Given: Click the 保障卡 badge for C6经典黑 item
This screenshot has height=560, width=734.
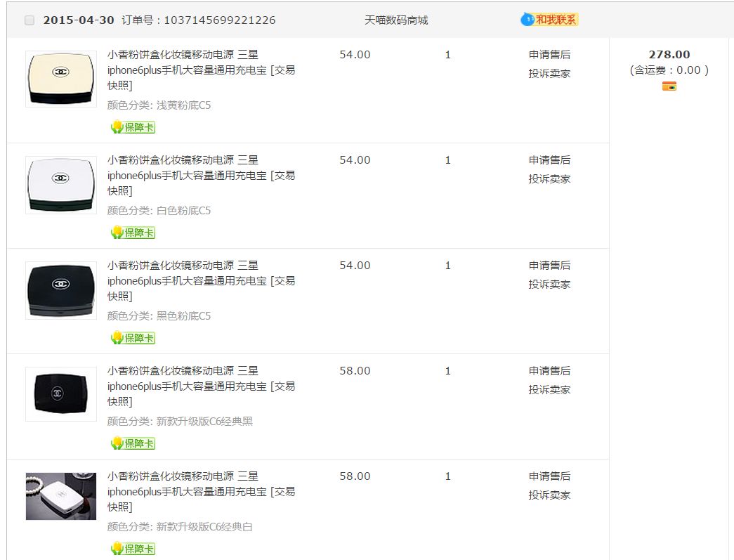Looking at the screenshot, I should pos(133,443).
